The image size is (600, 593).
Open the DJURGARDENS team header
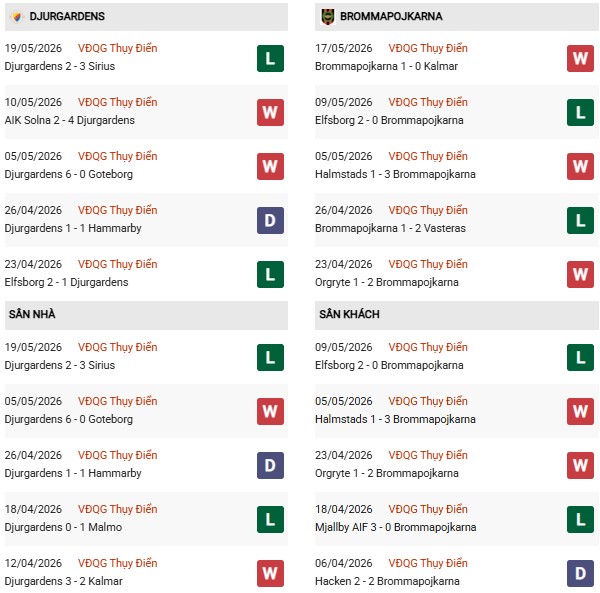click(146, 17)
